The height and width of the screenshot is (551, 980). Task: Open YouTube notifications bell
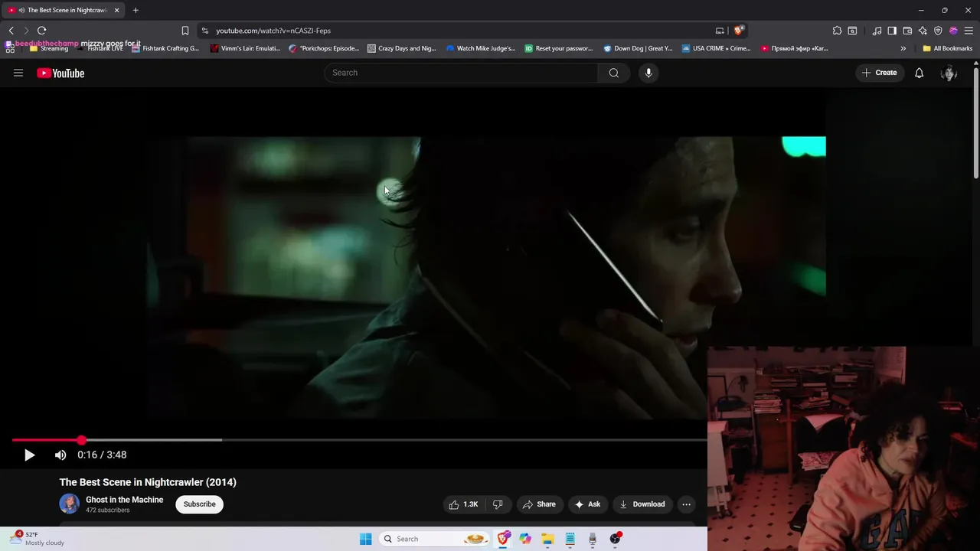tap(919, 73)
